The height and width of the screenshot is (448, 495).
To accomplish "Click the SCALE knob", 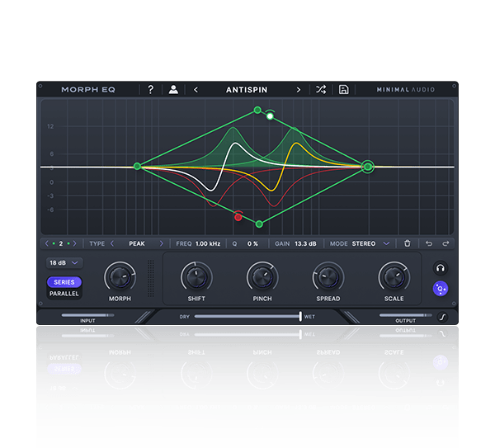I will point(394,277).
